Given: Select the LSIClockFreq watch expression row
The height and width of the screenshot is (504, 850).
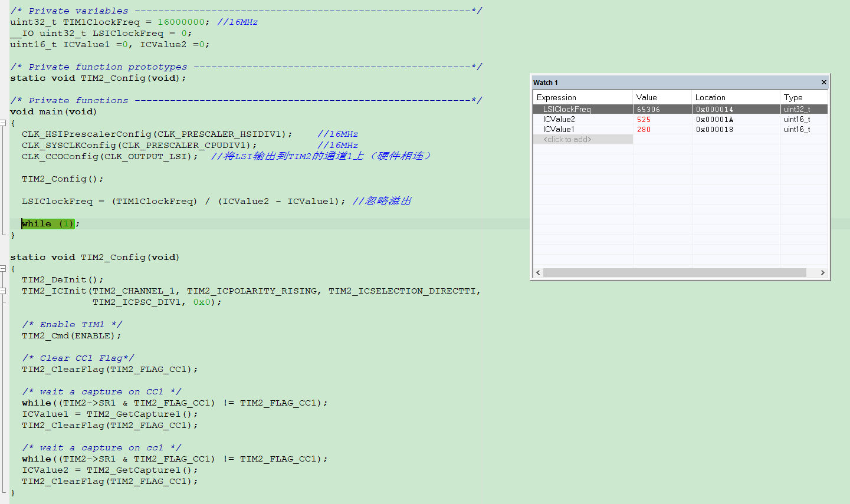Looking at the screenshot, I should [x=681, y=109].
